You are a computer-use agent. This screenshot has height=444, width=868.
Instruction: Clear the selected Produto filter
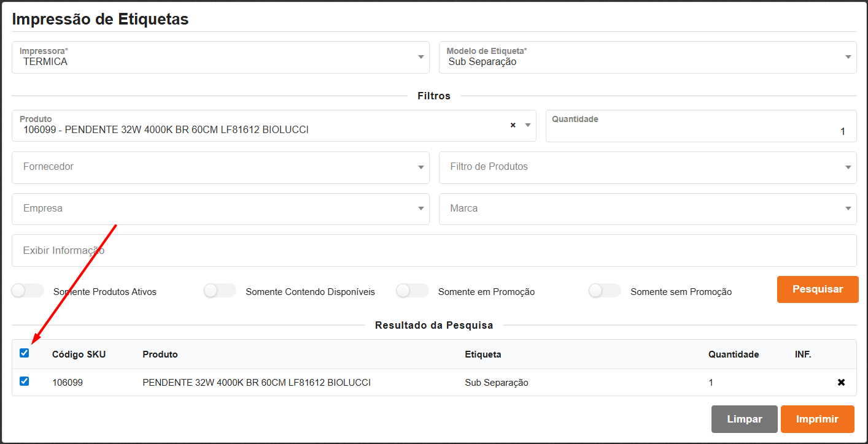pos(513,125)
